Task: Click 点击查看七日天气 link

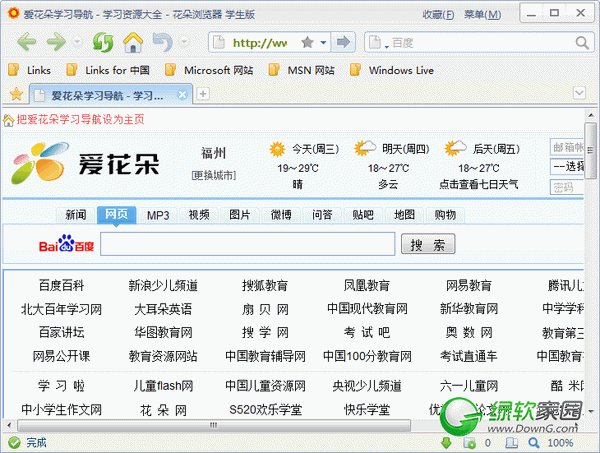Action: click(x=479, y=184)
